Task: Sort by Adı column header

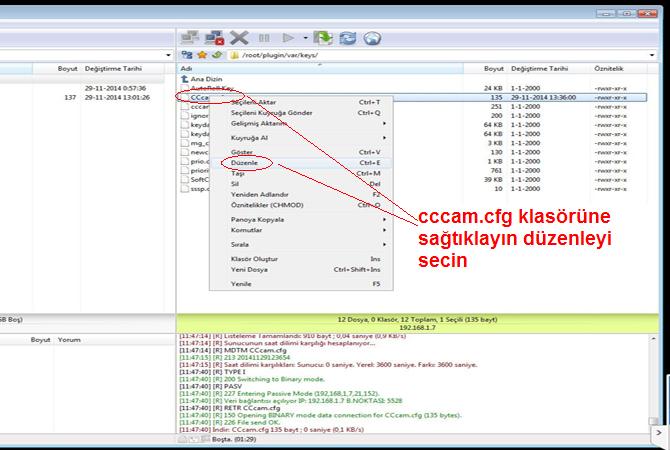Action: point(320,68)
